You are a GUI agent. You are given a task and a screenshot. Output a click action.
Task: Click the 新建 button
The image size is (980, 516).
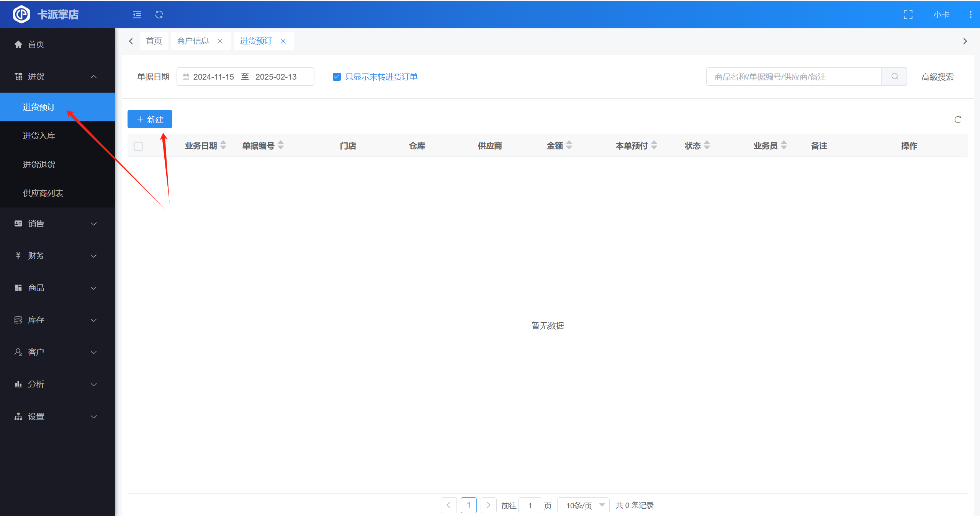150,119
